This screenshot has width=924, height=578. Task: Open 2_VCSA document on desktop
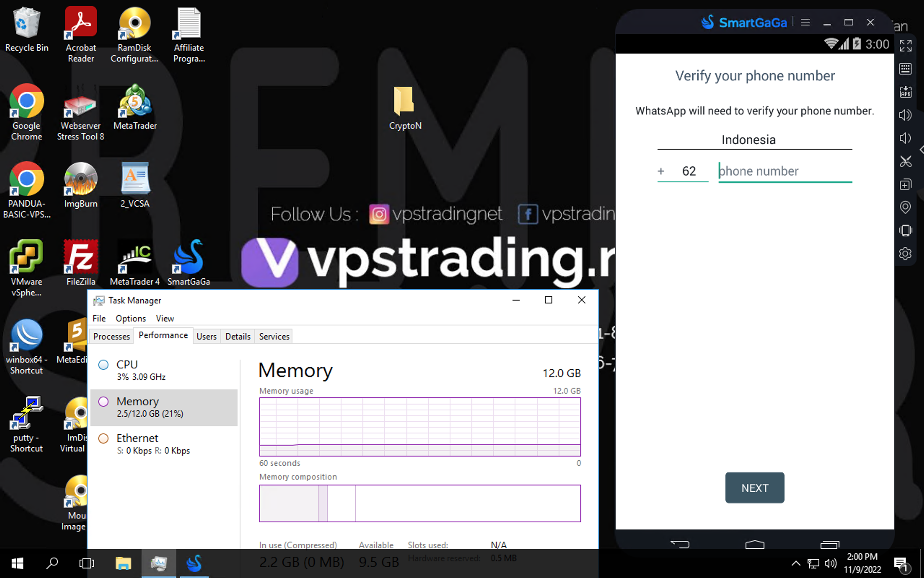[135, 185]
